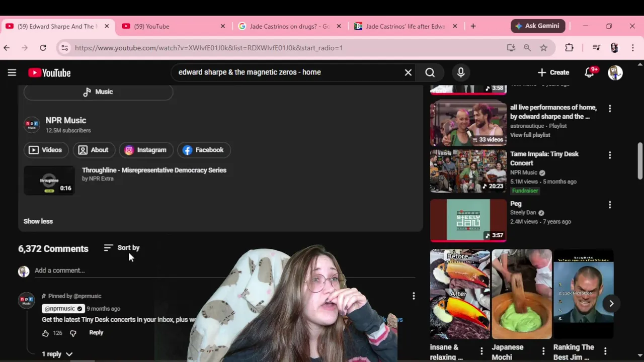Image resolution: width=644 pixels, height=362 pixels.
Task: Install app icon in address bar
Action: 511,48
